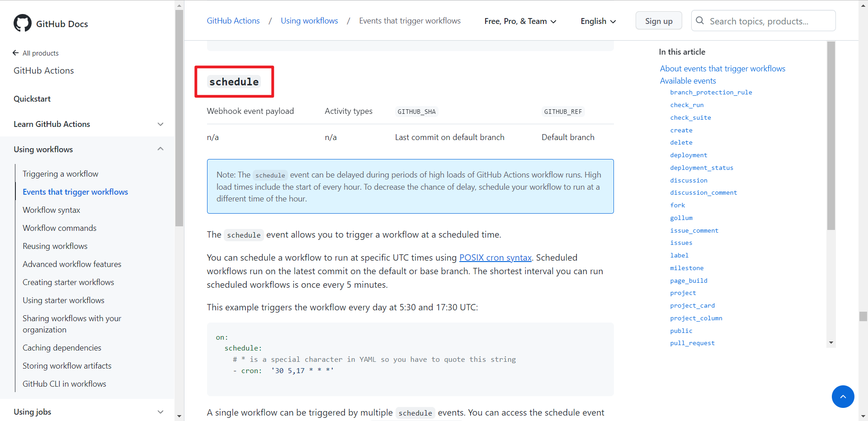Jump to check_suite event
The image size is (868, 421).
pos(690,117)
